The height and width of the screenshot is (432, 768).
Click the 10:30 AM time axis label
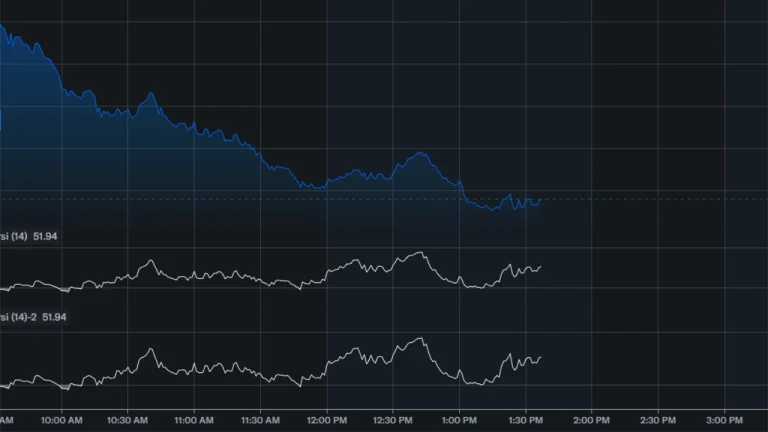point(127,419)
